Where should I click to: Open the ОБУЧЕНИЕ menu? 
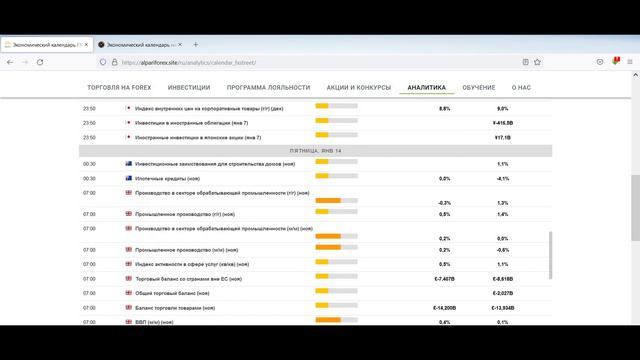[x=479, y=87]
